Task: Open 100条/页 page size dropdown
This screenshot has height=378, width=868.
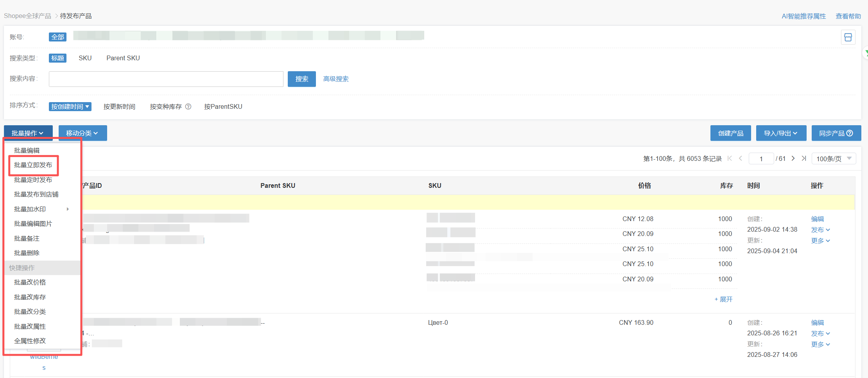Action: tap(834, 158)
